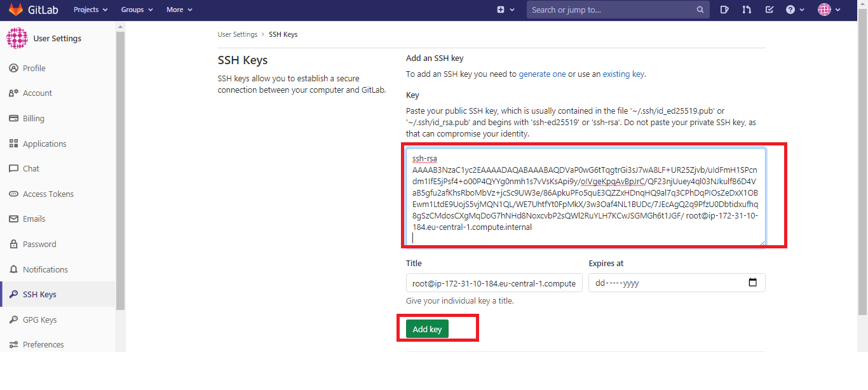Image resolution: width=868 pixels, height=390 pixels.
Task: Go to Access Tokens settings
Action: (48, 194)
